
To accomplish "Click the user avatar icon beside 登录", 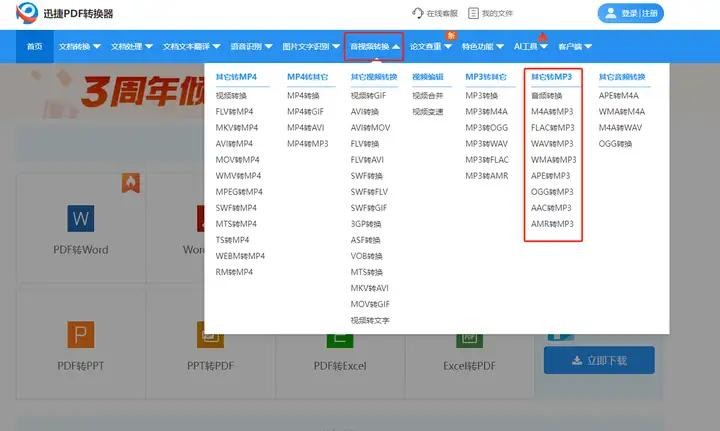I will [x=609, y=13].
